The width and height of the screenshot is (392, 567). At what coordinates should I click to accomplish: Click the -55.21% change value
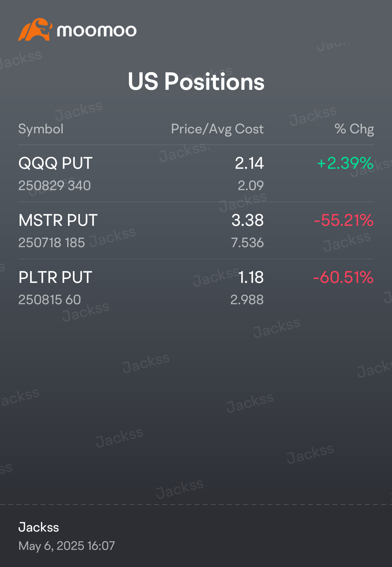click(x=344, y=220)
